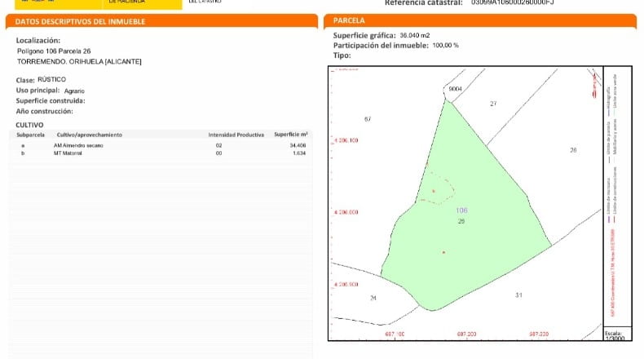Click the surface value 1.634
This screenshot has width=644, height=359.
(299, 153)
